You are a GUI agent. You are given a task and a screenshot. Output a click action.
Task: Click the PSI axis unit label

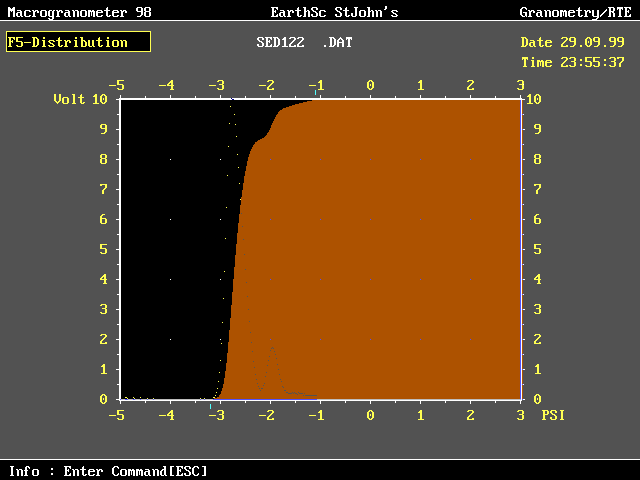(553, 415)
